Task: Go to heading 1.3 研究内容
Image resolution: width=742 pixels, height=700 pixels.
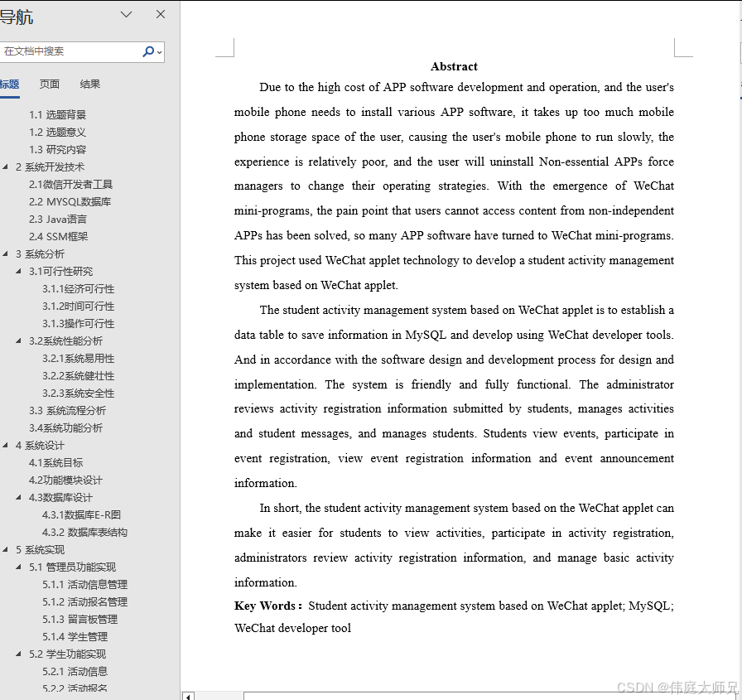Action: tap(57, 150)
